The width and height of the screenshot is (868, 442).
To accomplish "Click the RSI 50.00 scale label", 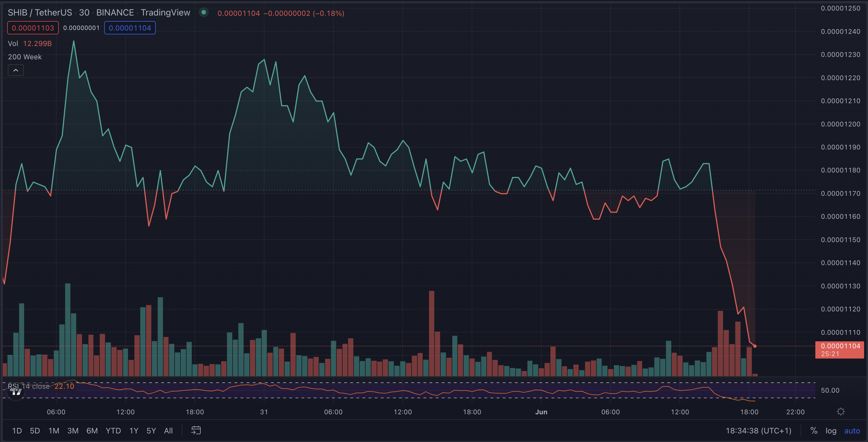I will click(830, 390).
